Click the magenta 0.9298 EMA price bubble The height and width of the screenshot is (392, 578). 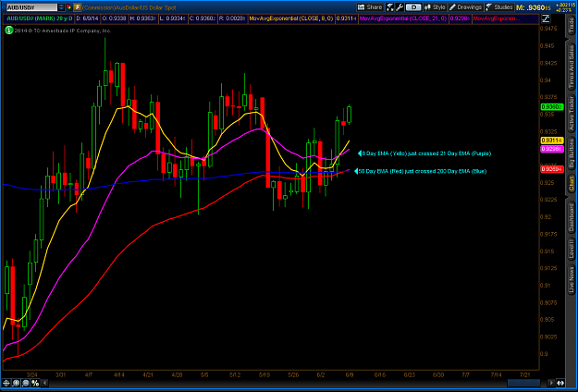(552, 149)
